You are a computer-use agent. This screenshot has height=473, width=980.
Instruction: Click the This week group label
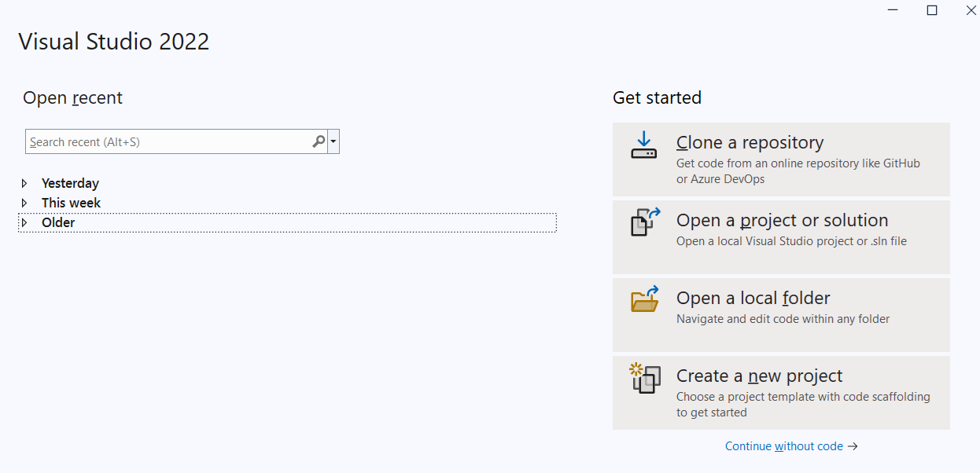tap(71, 203)
